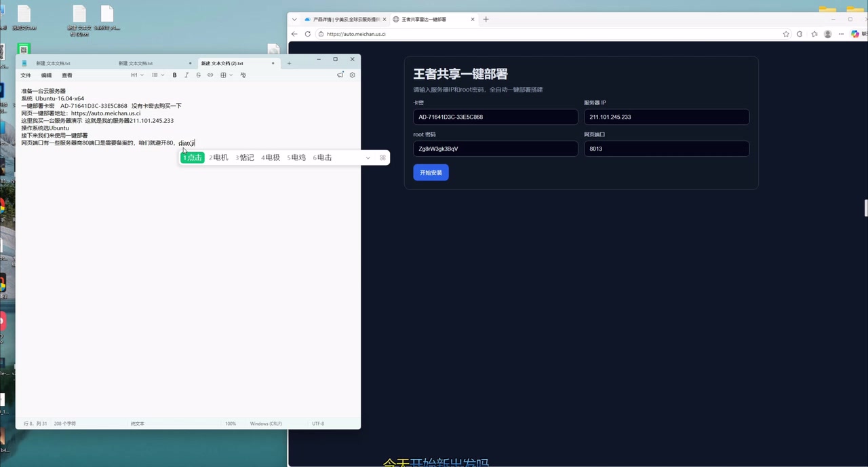Open the 编辑 menu in Notepad
The width and height of the screenshot is (868, 467).
tap(46, 75)
